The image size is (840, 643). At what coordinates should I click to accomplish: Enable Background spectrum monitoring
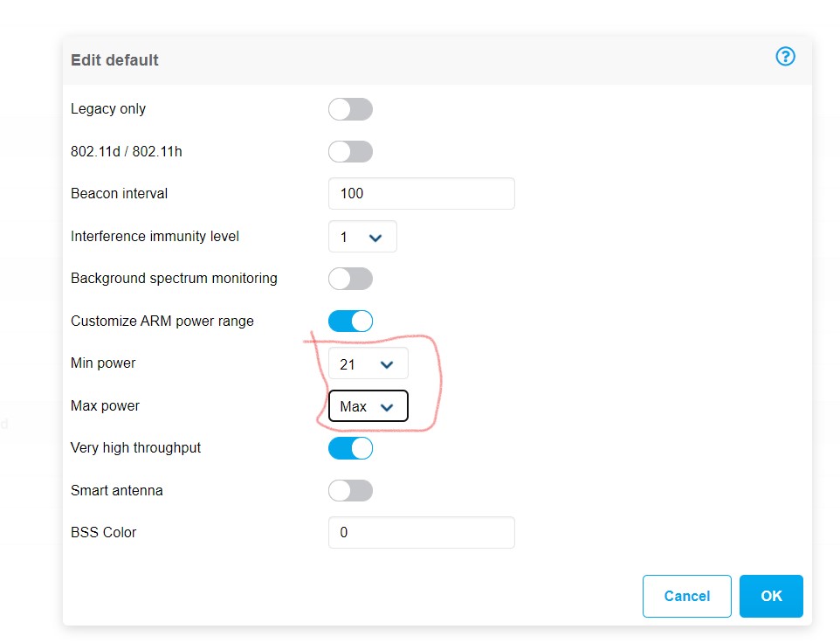tap(350, 278)
